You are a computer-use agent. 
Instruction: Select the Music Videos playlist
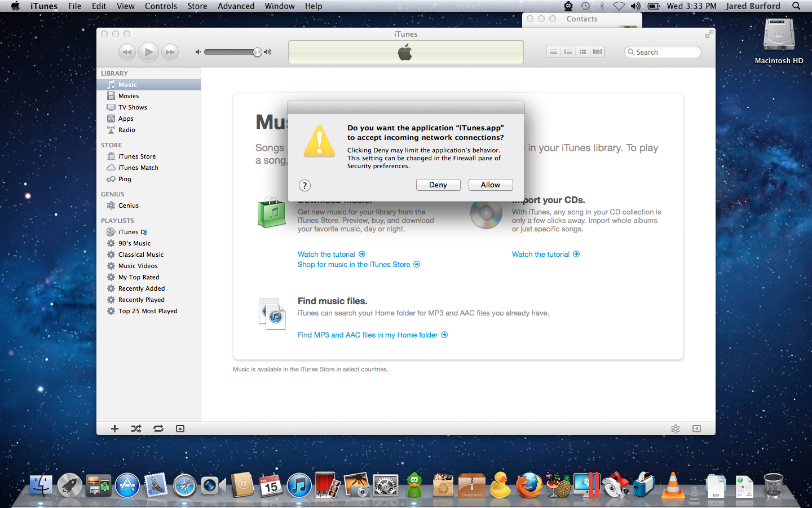coord(148,266)
